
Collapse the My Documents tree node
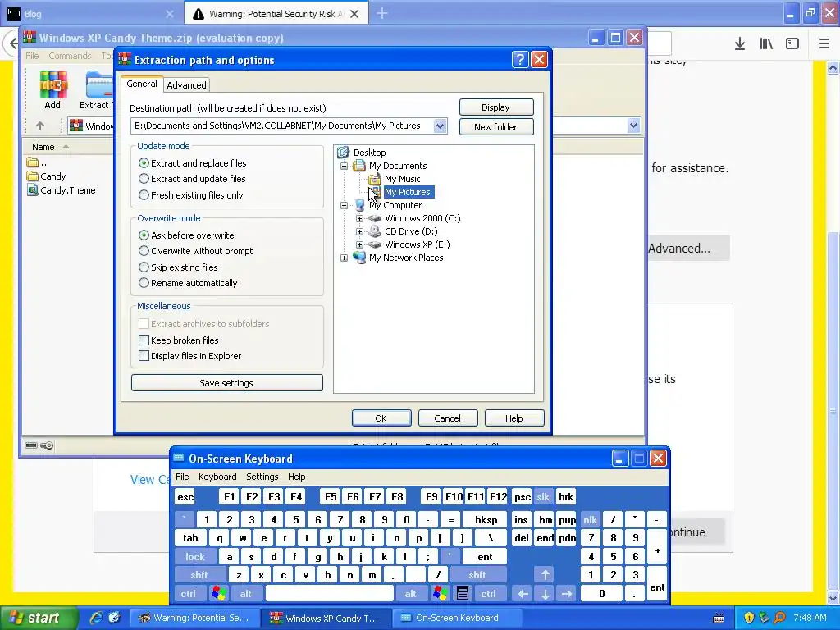[x=344, y=166]
